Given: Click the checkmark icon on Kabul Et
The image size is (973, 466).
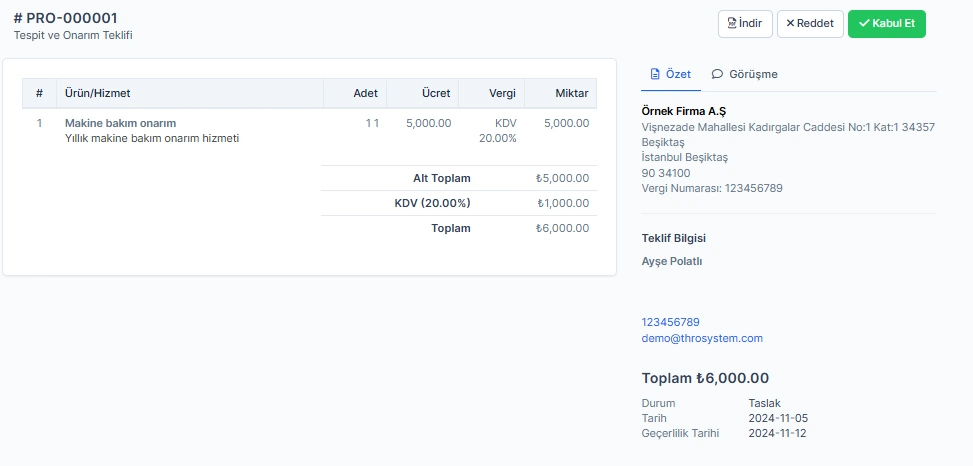Looking at the screenshot, I should 864,24.
